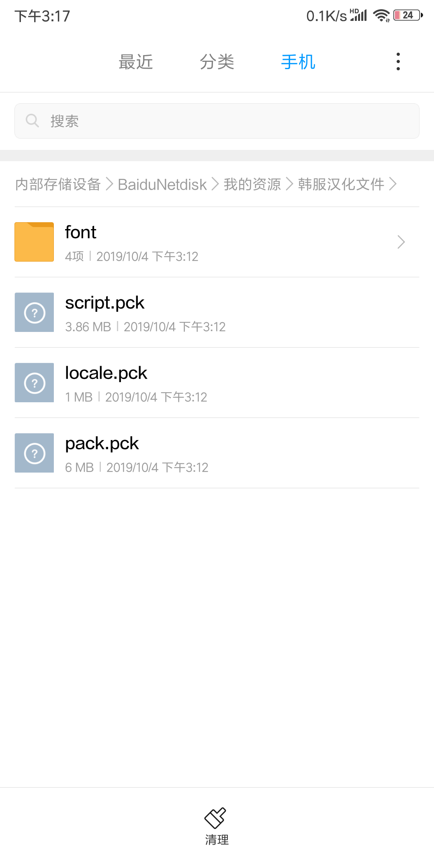This screenshot has width=434, height=868.
Task: Open the three-dot overflow menu
Action: [x=398, y=61]
